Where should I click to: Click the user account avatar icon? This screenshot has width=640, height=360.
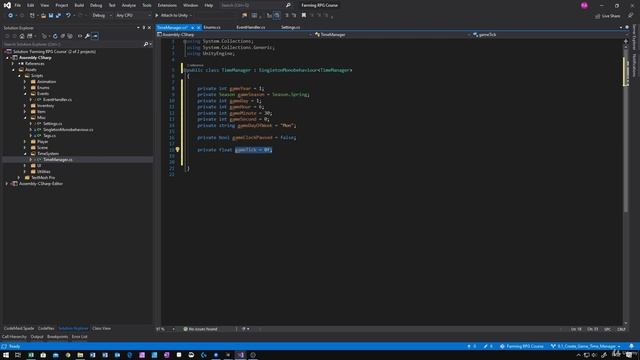pos(584,5)
